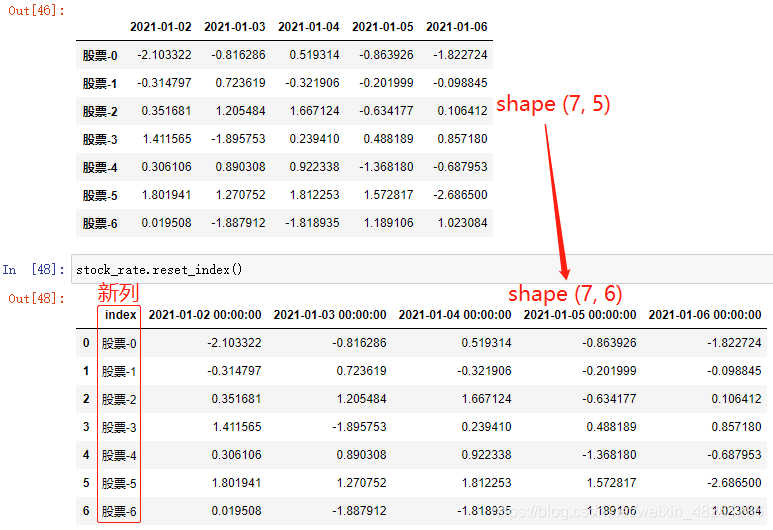Click row label 股票-1 in first table
This screenshot has height=530, width=773.
[100, 83]
